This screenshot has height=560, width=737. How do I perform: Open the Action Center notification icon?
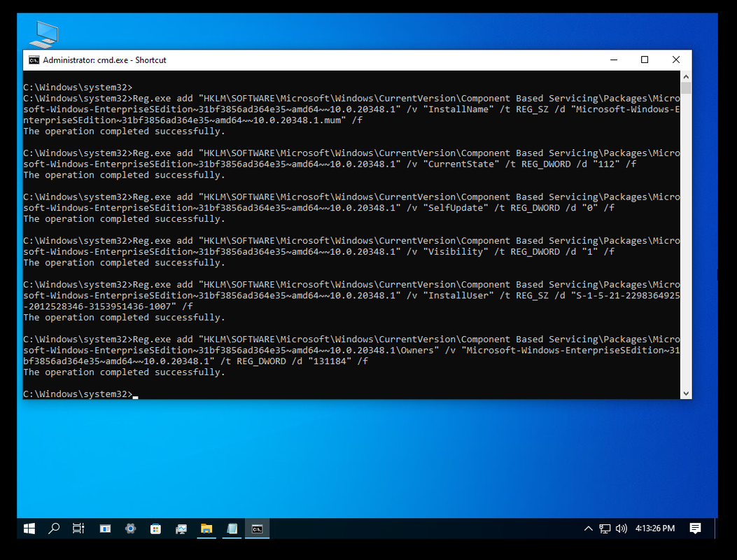coord(695,528)
